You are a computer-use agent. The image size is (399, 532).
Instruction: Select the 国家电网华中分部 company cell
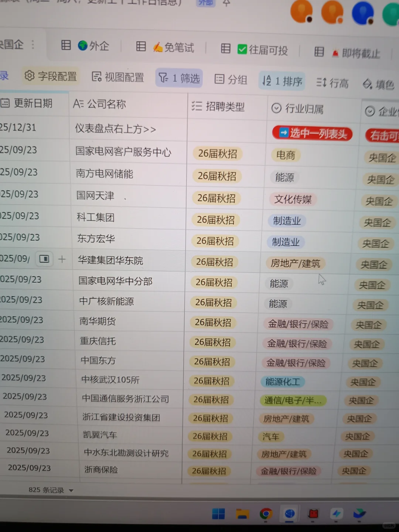pos(129,281)
